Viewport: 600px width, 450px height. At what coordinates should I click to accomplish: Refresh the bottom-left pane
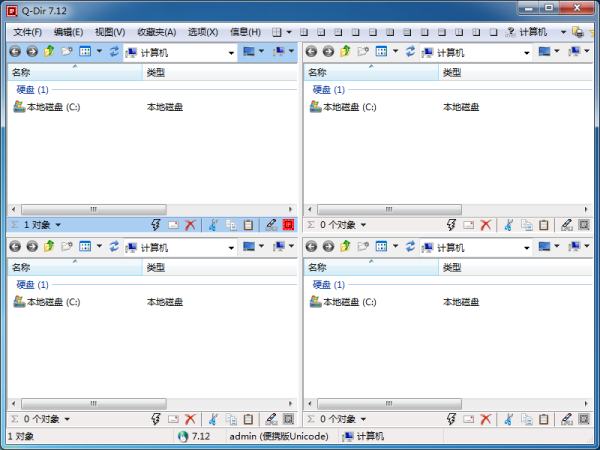(x=114, y=247)
